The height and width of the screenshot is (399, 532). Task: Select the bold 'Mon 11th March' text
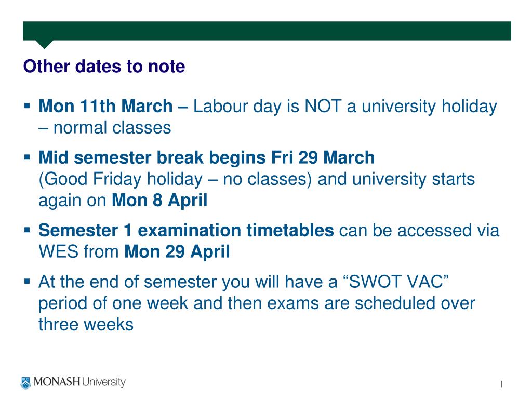(105, 106)
